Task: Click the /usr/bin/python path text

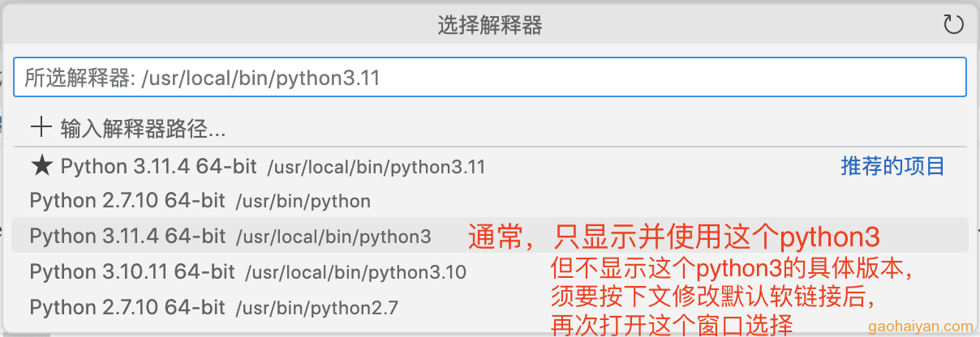Action: tap(303, 202)
